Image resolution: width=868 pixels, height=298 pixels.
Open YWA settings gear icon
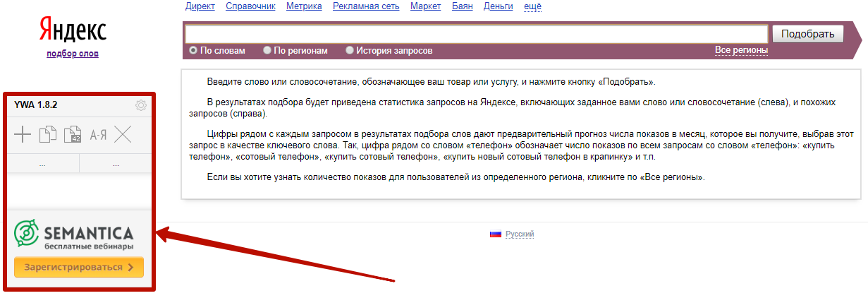click(140, 105)
